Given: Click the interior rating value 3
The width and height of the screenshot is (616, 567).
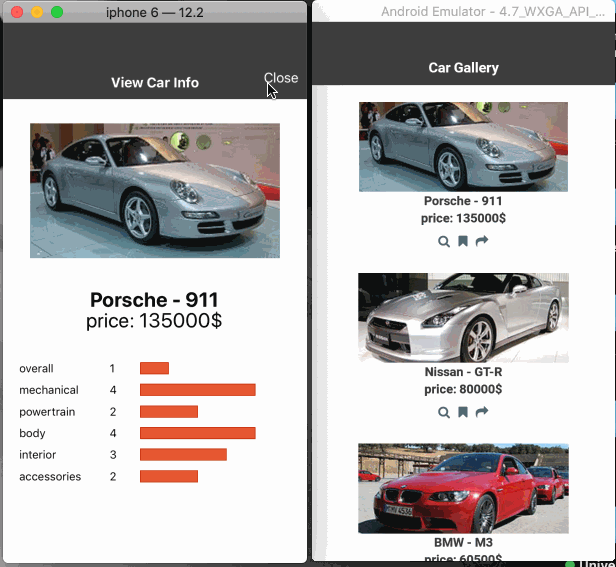Looking at the screenshot, I should (x=113, y=455).
